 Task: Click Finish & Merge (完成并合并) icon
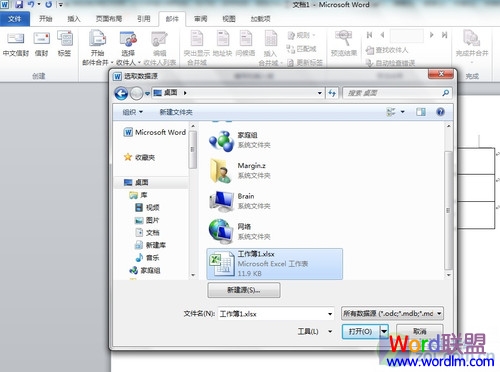(x=472, y=46)
